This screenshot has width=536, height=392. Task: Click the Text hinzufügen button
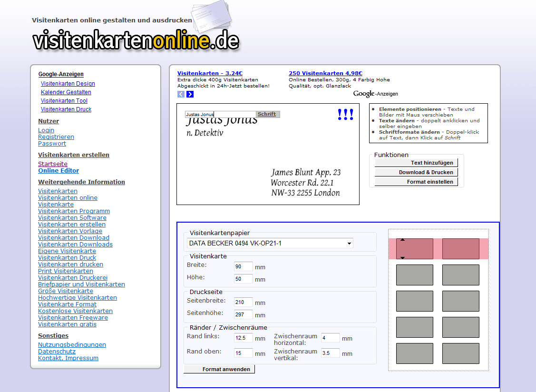point(416,163)
